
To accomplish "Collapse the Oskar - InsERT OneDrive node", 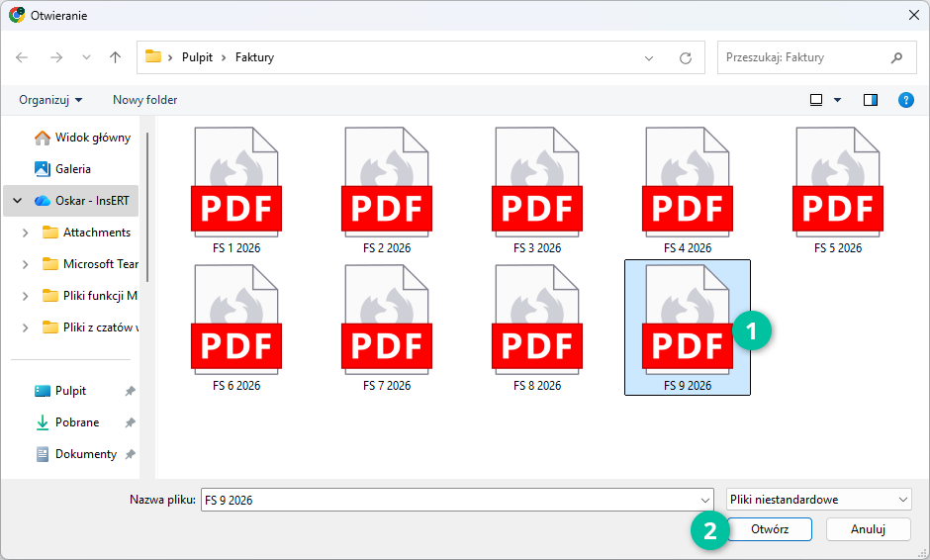I will (18, 201).
